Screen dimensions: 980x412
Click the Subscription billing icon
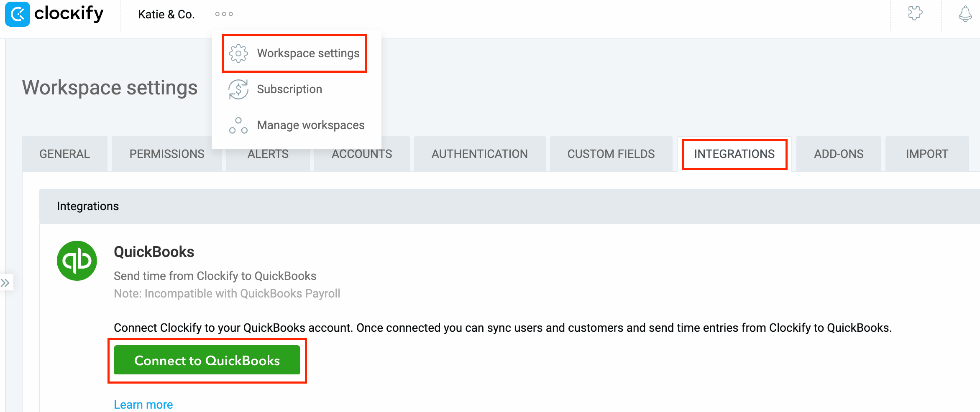coord(238,89)
